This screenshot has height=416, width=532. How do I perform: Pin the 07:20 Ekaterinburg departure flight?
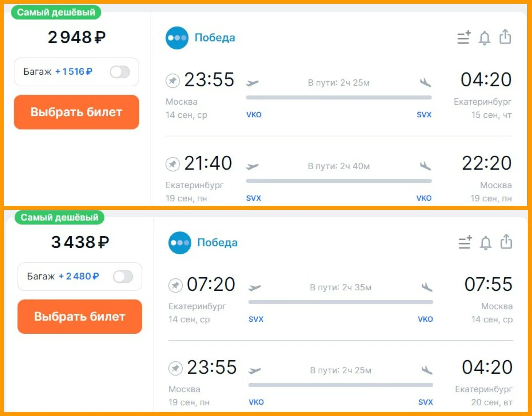tap(175, 285)
